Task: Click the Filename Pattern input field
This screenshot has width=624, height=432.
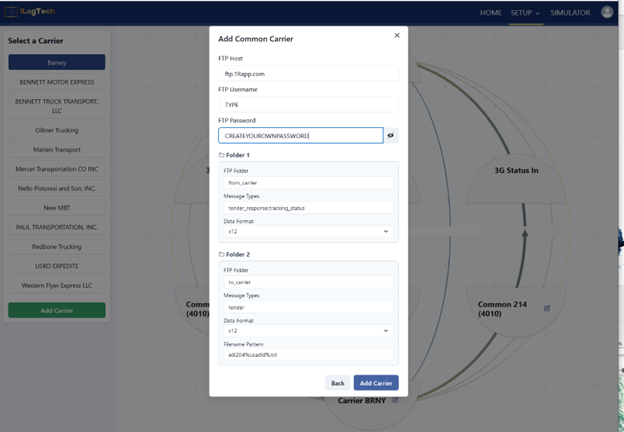Action: 308,355
